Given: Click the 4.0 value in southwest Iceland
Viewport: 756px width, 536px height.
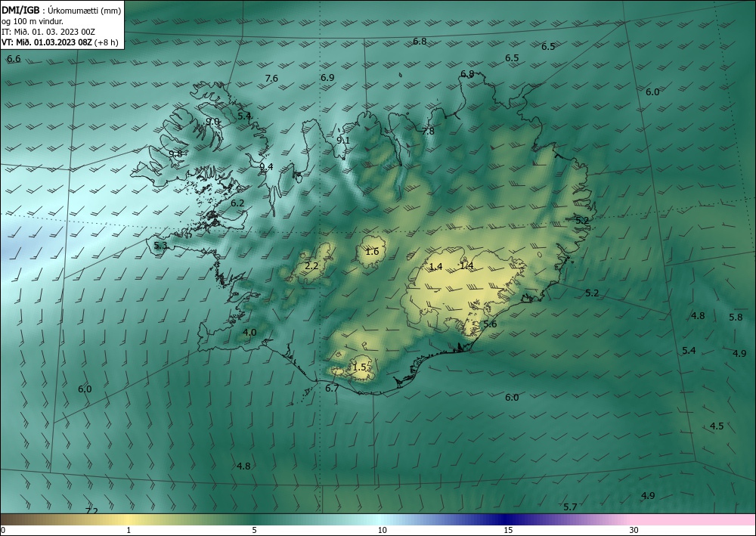Looking at the screenshot, I should click(249, 332).
